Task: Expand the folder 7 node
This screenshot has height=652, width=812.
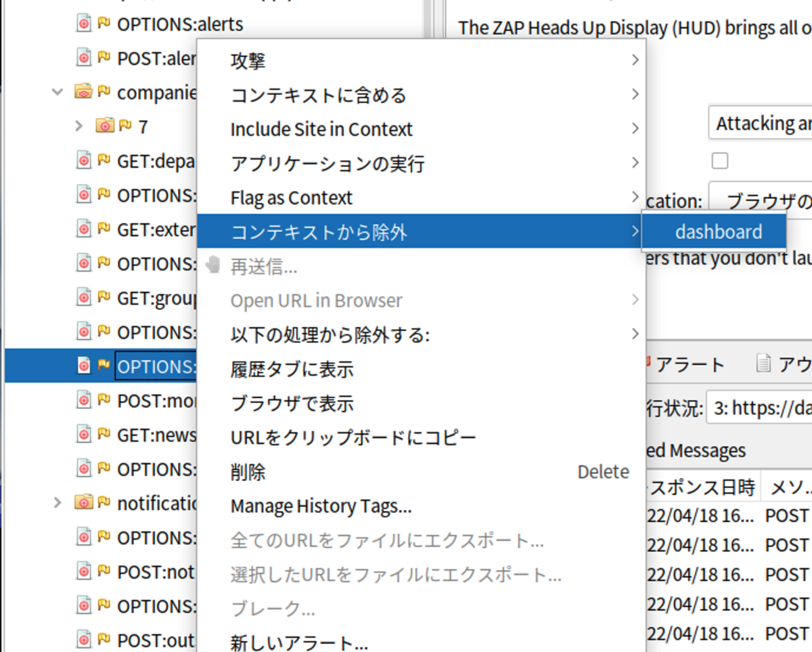Action: point(78,126)
